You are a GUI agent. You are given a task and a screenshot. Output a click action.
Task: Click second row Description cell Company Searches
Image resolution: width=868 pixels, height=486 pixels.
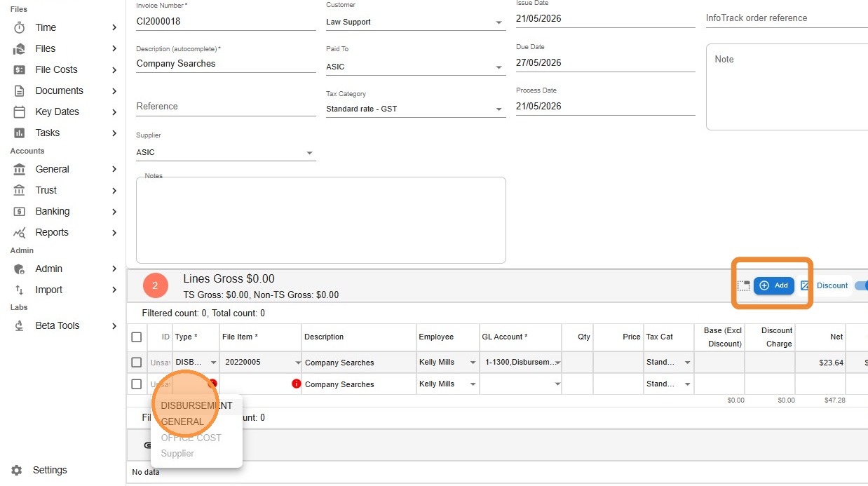pyautogui.click(x=359, y=384)
